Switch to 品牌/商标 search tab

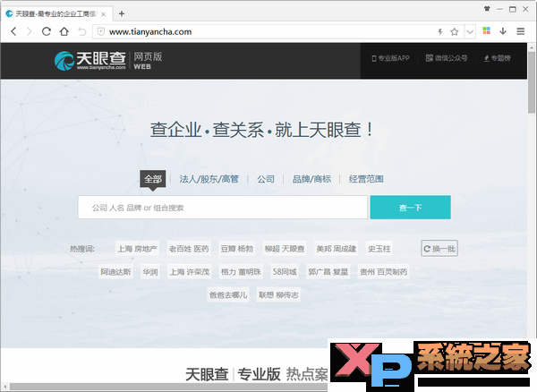coord(311,179)
